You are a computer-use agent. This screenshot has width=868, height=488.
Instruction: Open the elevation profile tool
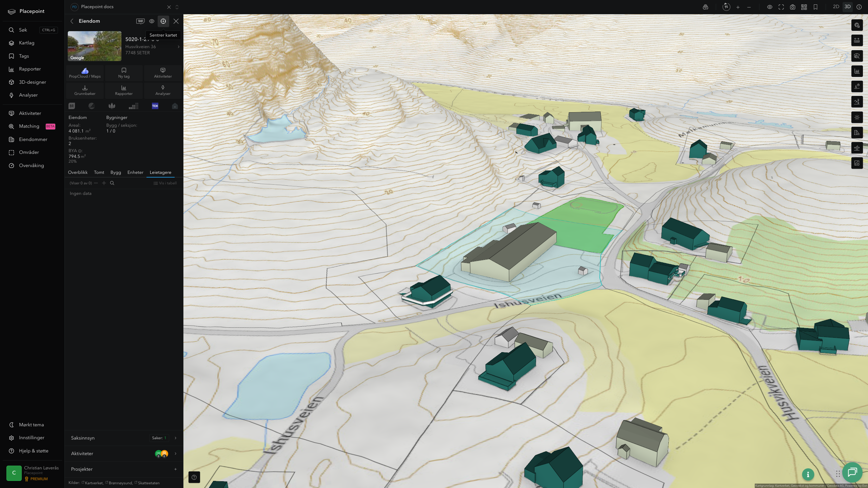point(857,102)
